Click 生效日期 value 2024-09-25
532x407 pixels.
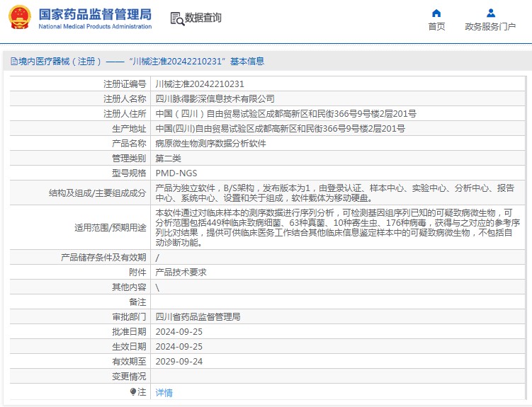(x=179, y=347)
